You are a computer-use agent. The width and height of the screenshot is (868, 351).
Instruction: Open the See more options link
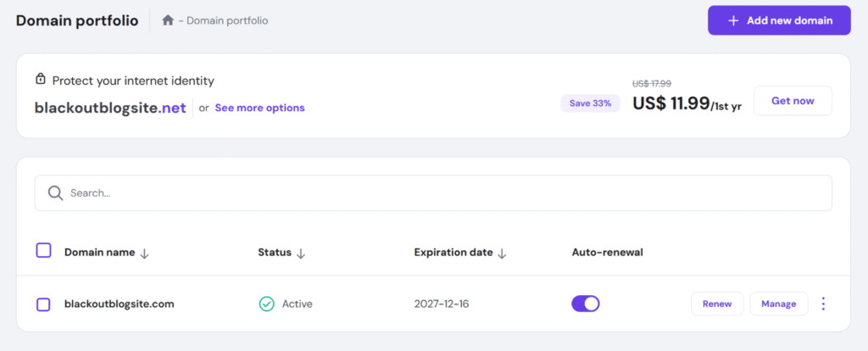point(259,108)
